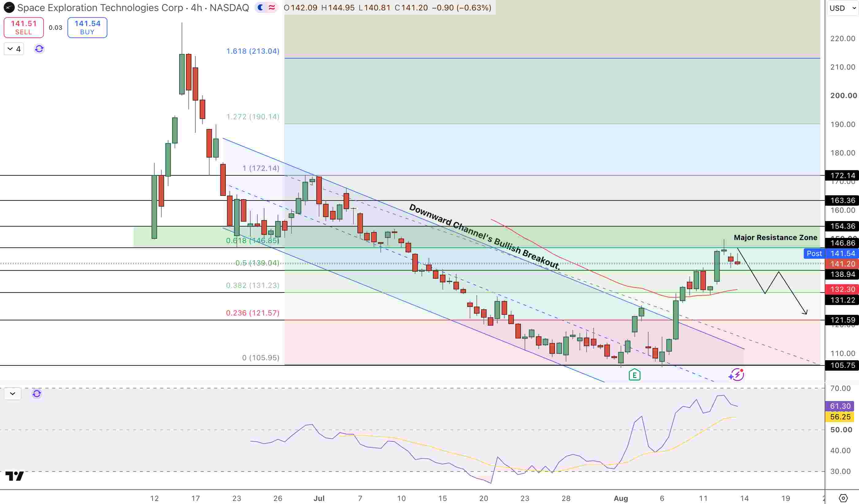Select the 138.94 price label
859x504 pixels.
(842, 274)
